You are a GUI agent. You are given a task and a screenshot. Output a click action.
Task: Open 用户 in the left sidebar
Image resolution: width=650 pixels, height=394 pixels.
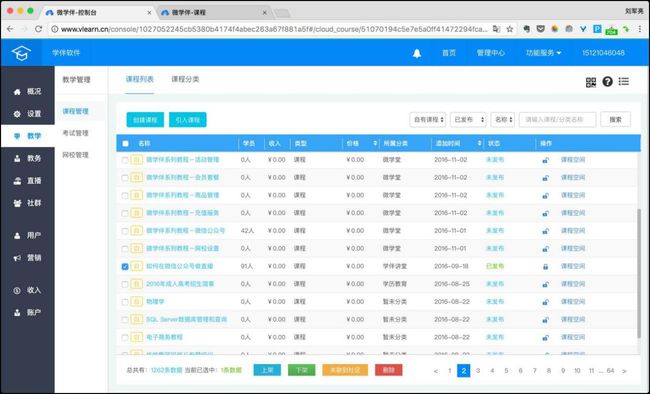pos(28,235)
